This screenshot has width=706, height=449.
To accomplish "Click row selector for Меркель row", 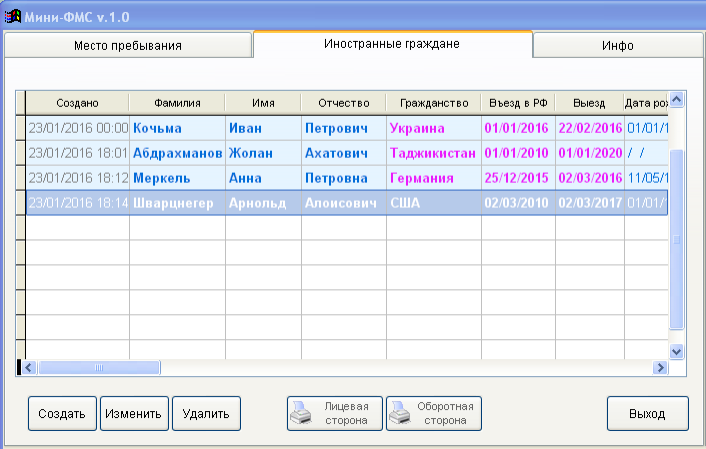I will coord(21,178).
